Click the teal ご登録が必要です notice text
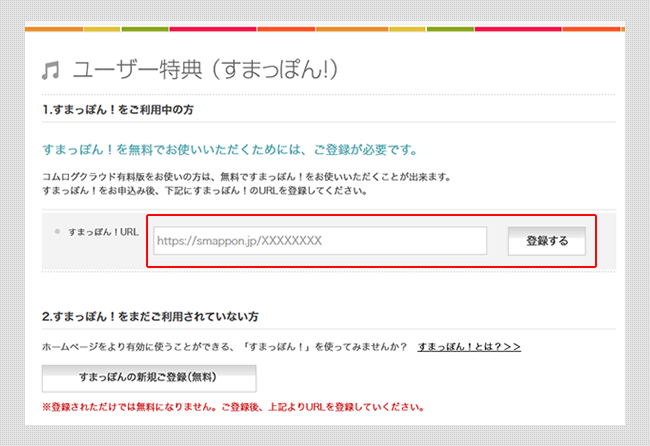This screenshot has height=446, width=650. pyautogui.click(x=229, y=150)
